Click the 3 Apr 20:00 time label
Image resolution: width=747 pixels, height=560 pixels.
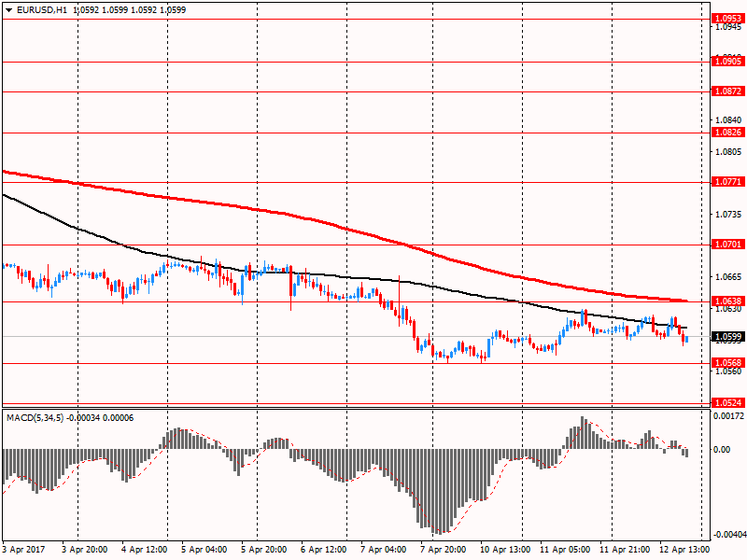85,550
